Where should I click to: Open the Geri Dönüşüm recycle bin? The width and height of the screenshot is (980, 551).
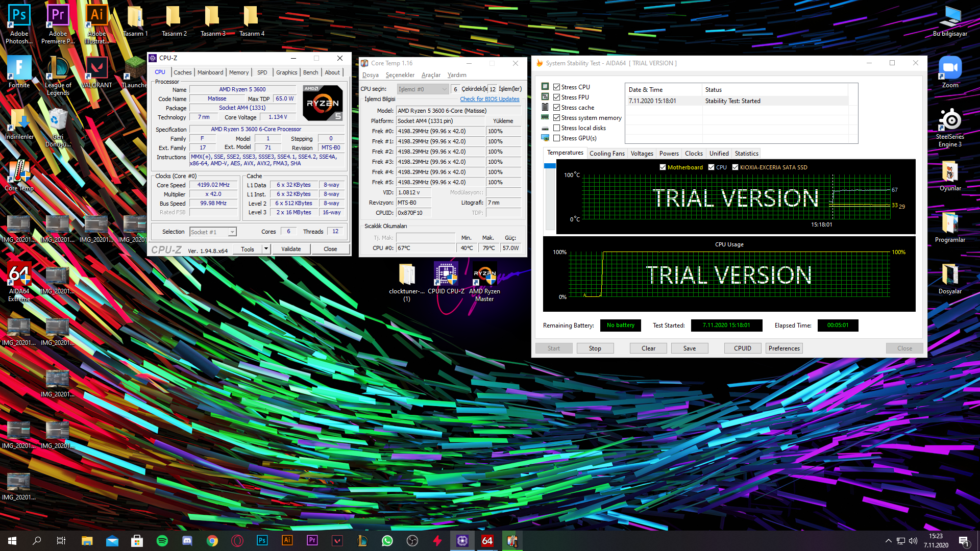click(x=58, y=128)
